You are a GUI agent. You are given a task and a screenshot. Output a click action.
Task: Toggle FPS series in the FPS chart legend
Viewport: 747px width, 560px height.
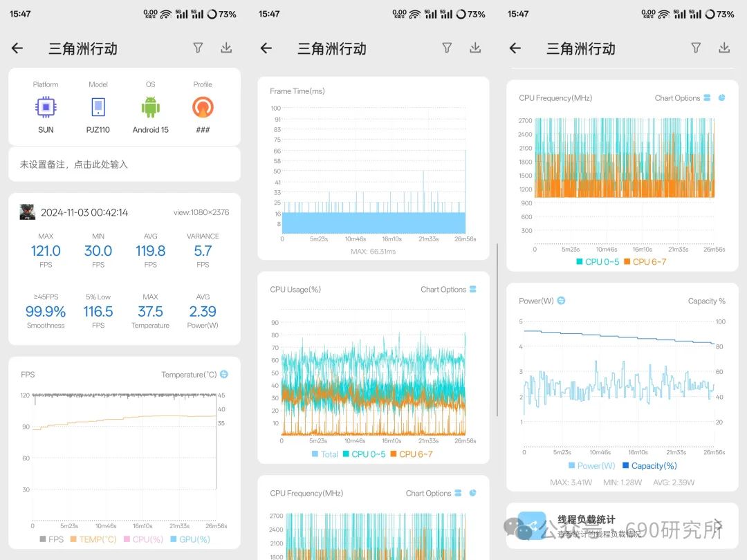51,539
